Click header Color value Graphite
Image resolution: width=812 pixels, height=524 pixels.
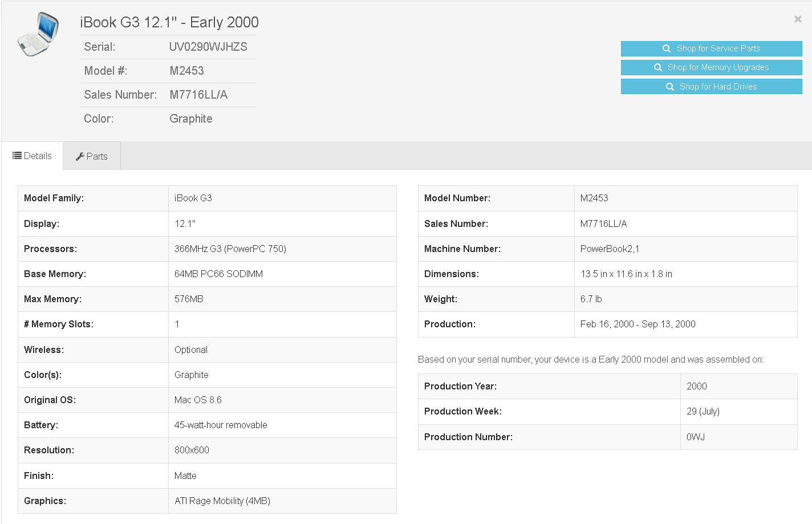191,119
